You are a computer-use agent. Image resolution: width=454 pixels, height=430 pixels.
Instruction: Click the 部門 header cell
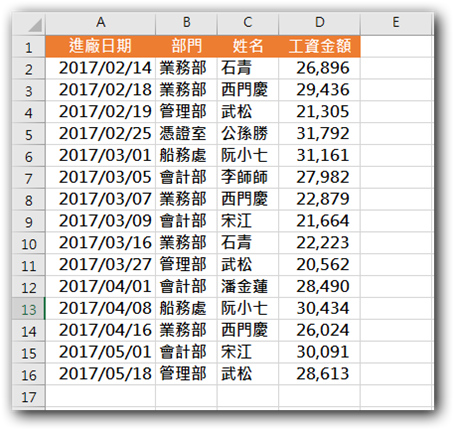[186, 46]
